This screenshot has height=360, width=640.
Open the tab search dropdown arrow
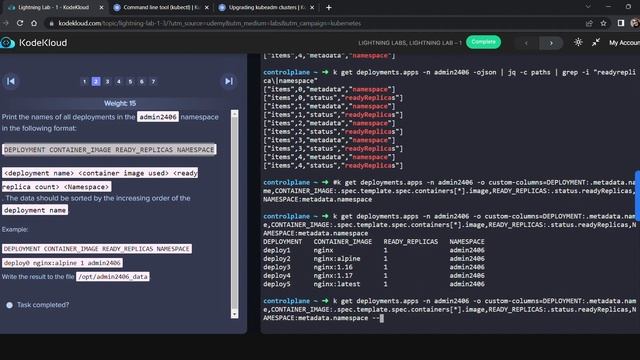point(588,7)
